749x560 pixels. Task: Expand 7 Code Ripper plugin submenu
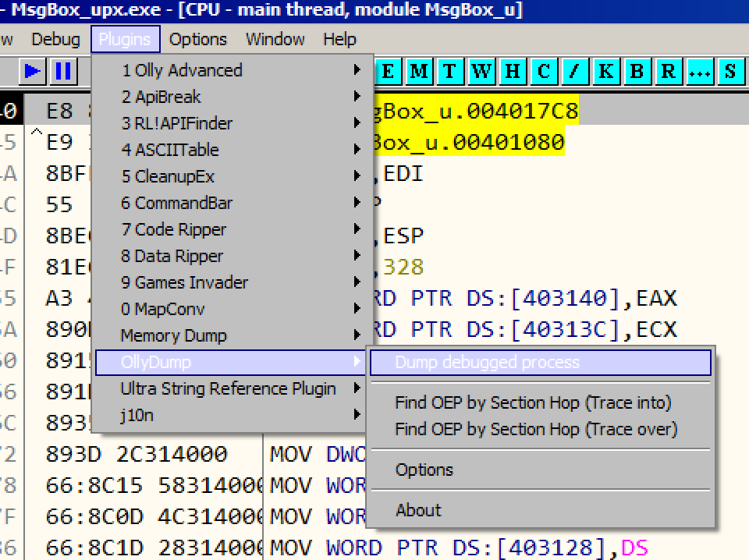[232, 229]
